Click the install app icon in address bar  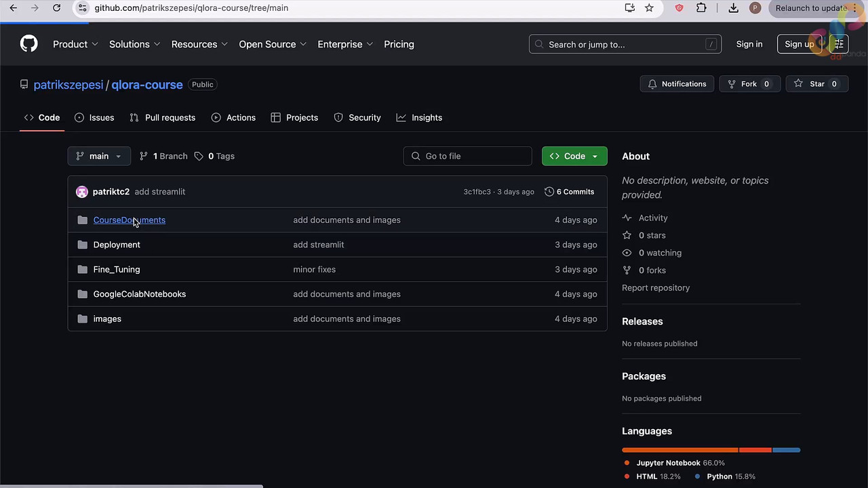click(630, 8)
